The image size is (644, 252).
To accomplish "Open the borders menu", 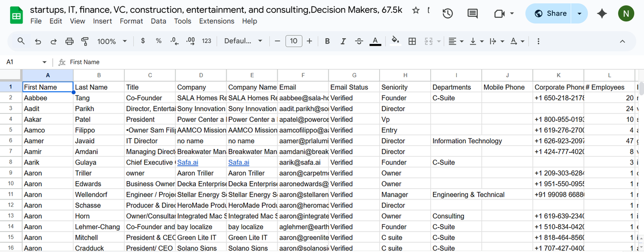I will (x=412, y=41).
